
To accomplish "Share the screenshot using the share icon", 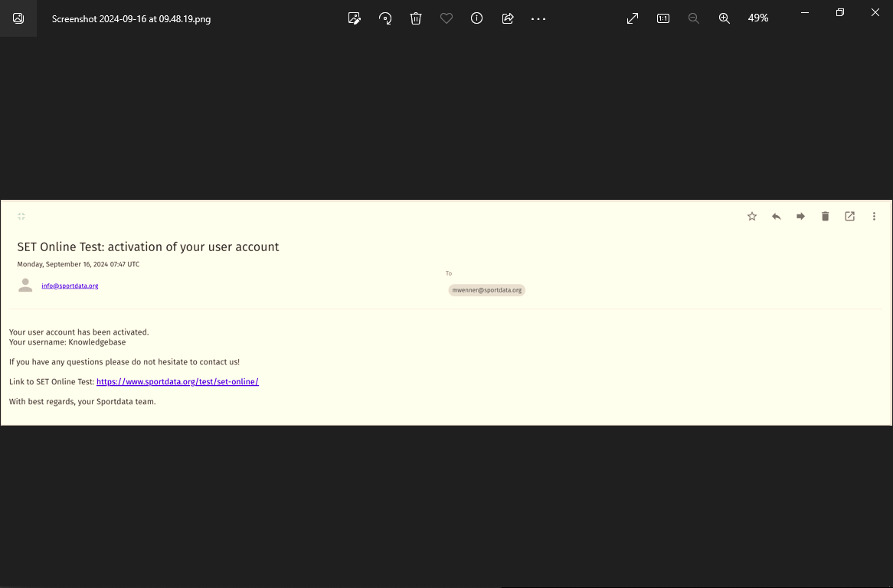I will [x=508, y=18].
